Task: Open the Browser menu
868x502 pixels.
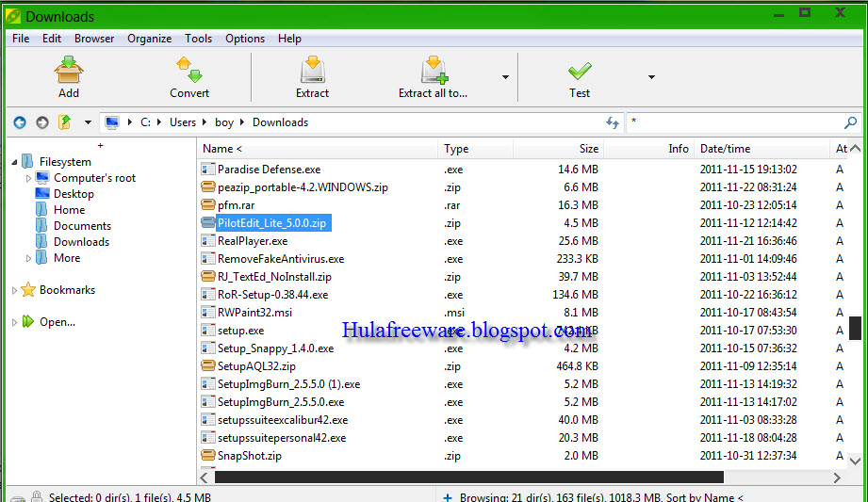Action: 94,39
